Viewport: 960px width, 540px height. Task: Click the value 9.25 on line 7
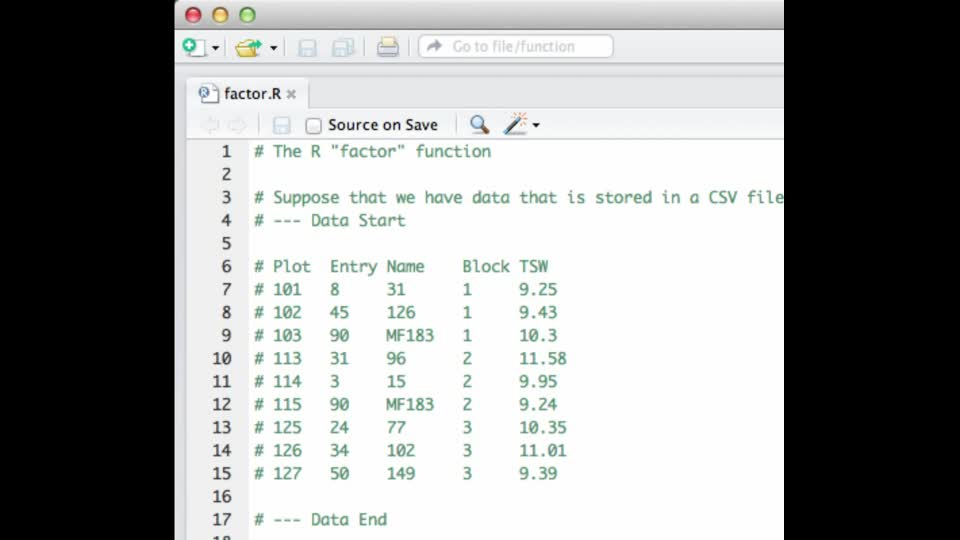[538, 290]
